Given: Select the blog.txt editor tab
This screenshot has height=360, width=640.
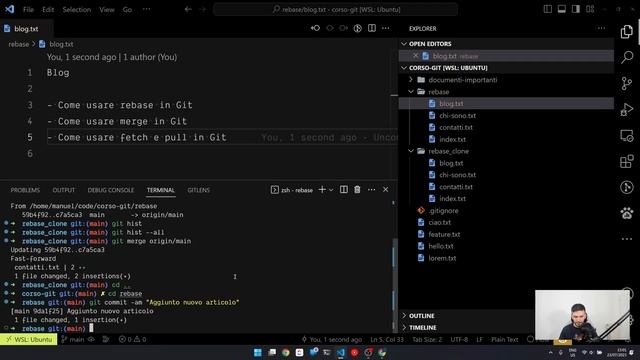Looking at the screenshot, I should pos(26,29).
